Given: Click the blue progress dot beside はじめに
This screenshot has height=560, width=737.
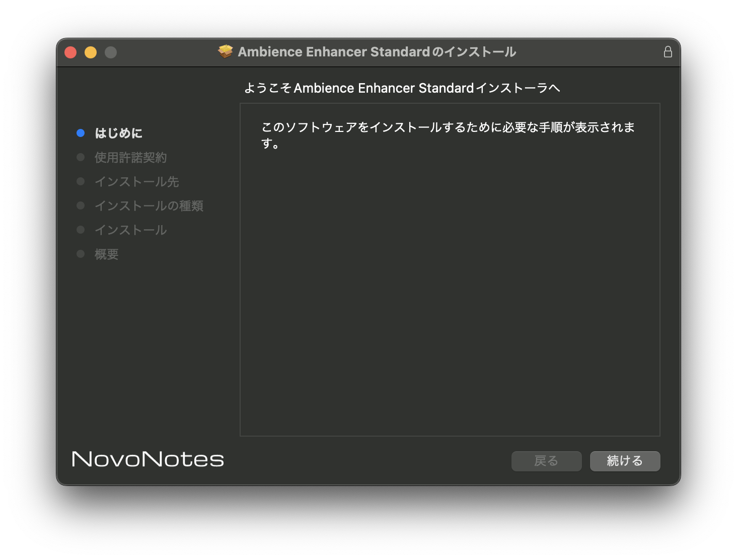Looking at the screenshot, I should [x=81, y=132].
